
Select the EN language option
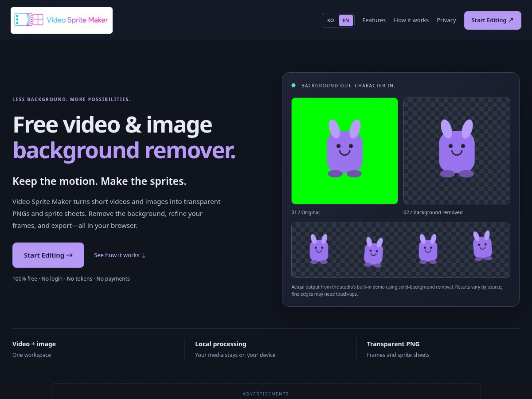point(346,20)
